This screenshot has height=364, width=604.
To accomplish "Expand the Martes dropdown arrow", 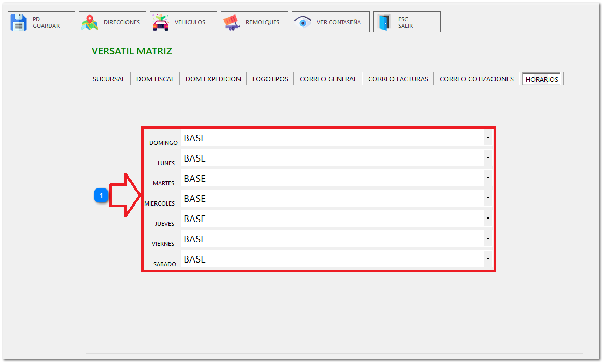I will pyautogui.click(x=487, y=178).
